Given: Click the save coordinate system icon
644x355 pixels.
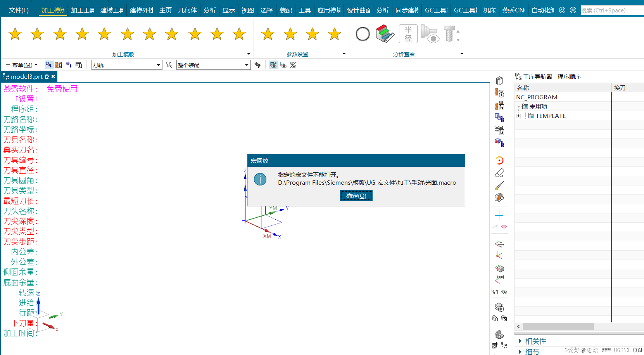Looking at the screenshot, I should coord(495,291).
